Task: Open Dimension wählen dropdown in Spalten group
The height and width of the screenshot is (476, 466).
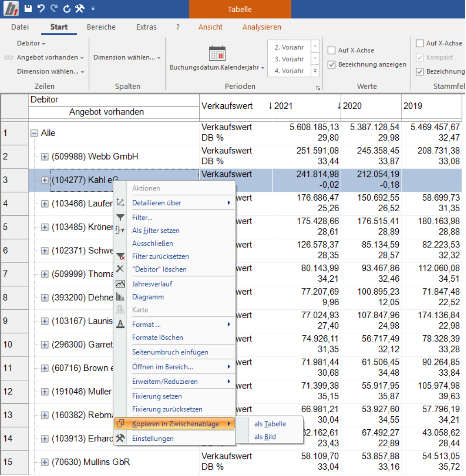Action: pyautogui.click(x=127, y=57)
